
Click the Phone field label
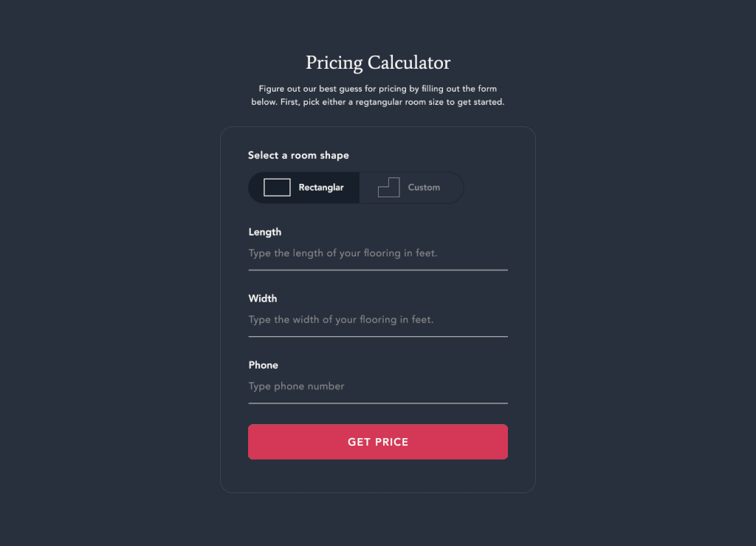[x=264, y=365]
